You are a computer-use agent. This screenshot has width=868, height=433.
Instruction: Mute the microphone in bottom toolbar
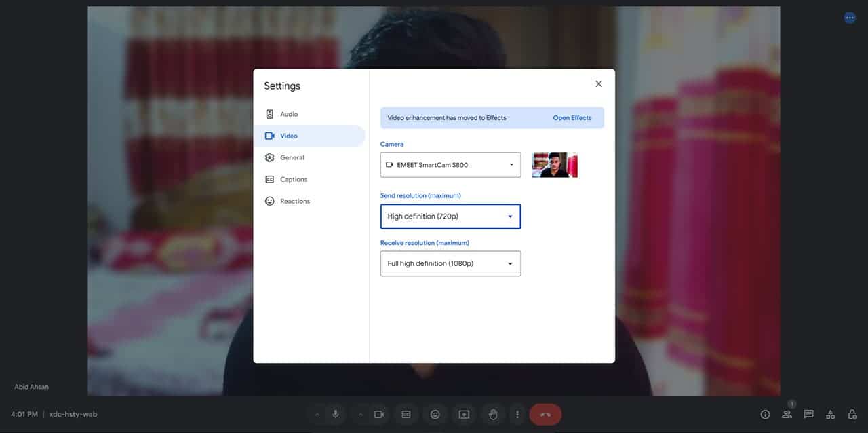[x=335, y=415]
